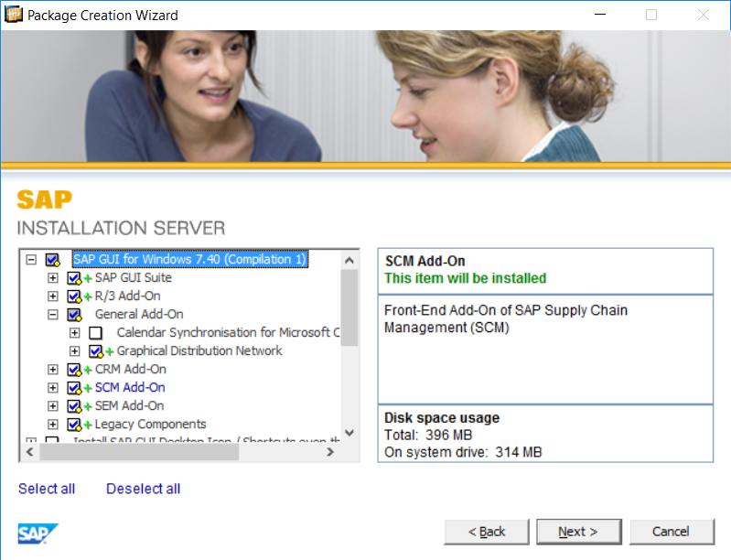Click the tree scroll up arrow
731x560 pixels.
point(349,260)
